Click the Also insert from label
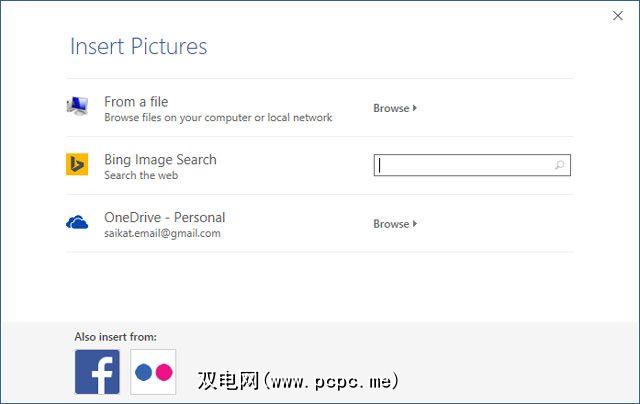The width and height of the screenshot is (640, 404). click(116, 337)
